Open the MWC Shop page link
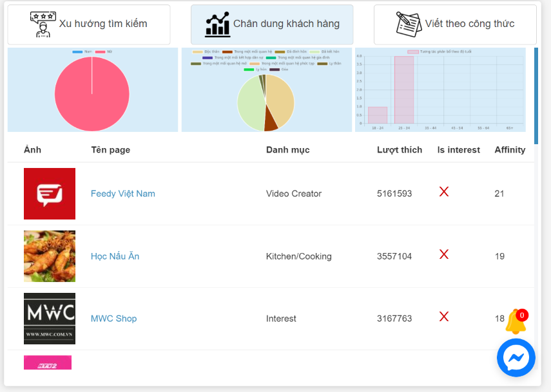Screen dimensions: 551x392 113,319
